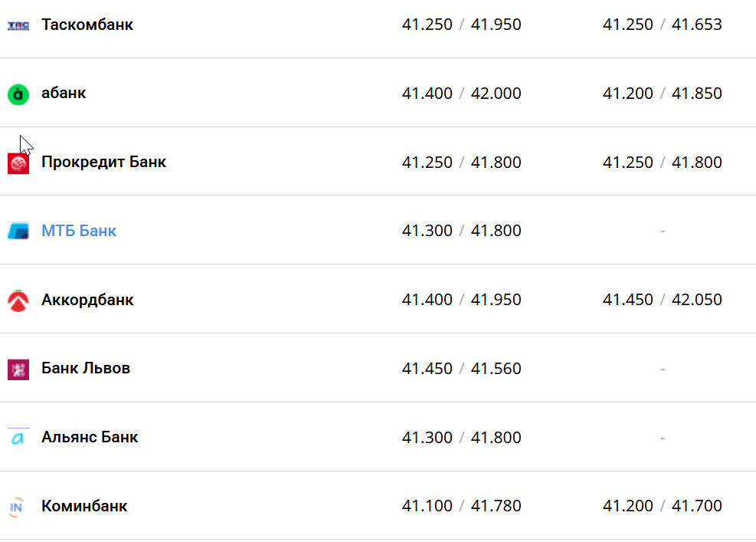Click the blue МТБ Банк logo
756x542 pixels.
18,232
